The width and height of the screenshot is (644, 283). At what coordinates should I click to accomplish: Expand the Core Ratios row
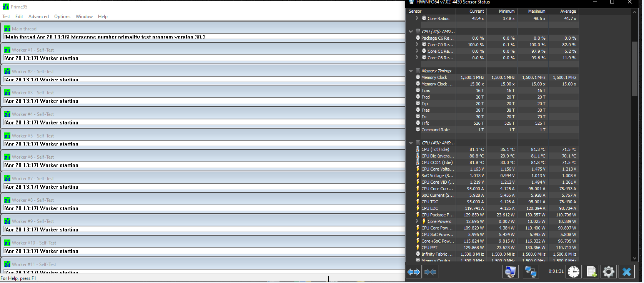click(x=417, y=18)
